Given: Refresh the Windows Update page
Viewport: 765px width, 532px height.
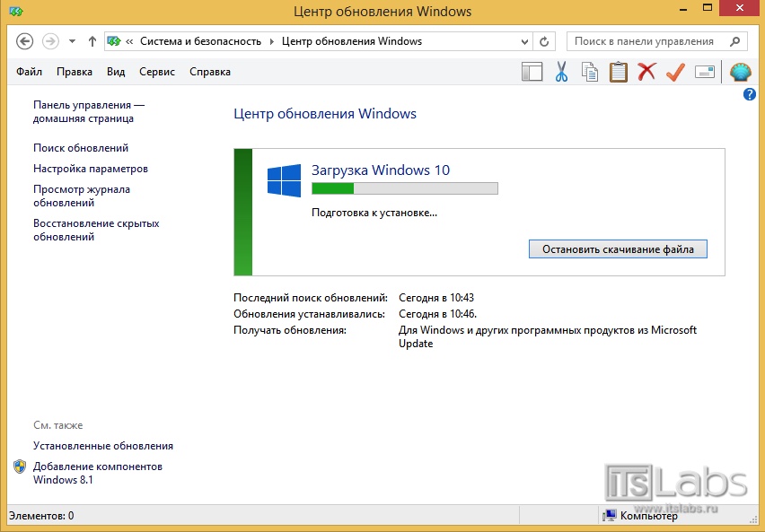Looking at the screenshot, I should [544, 42].
